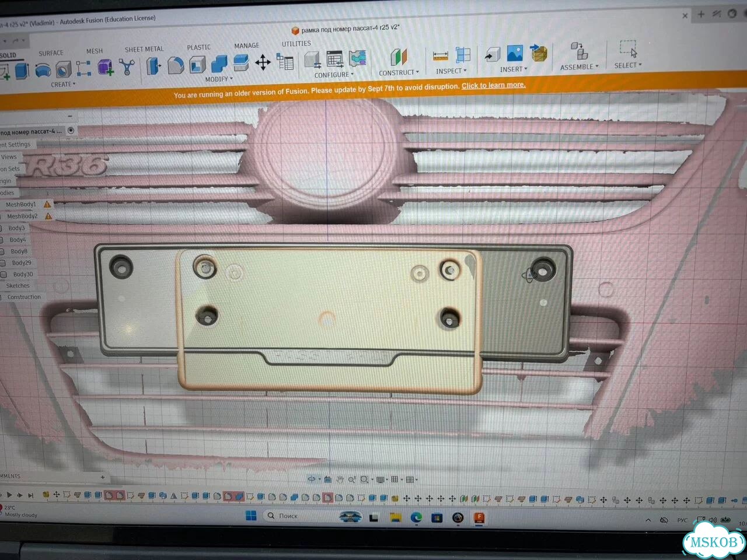
Task: Activate the Select window-selection icon
Action: [x=628, y=49]
